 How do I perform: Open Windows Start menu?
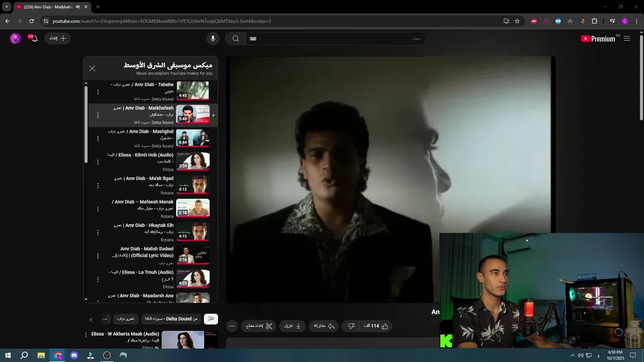8,355
